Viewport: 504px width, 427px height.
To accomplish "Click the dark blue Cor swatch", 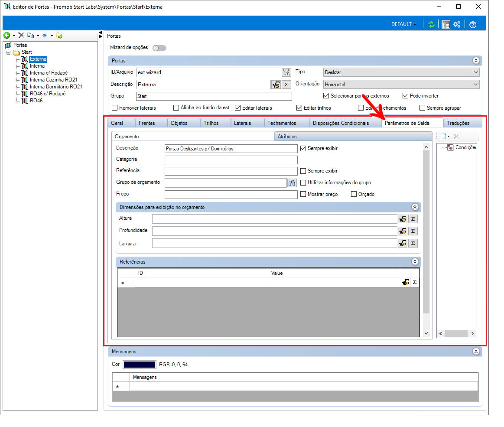I will tap(140, 365).
